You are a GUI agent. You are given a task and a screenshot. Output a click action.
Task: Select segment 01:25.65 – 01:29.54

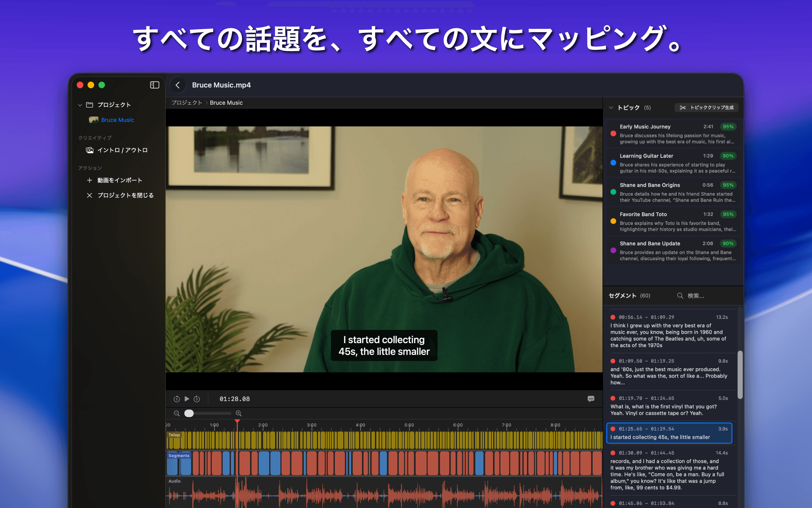(669, 433)
